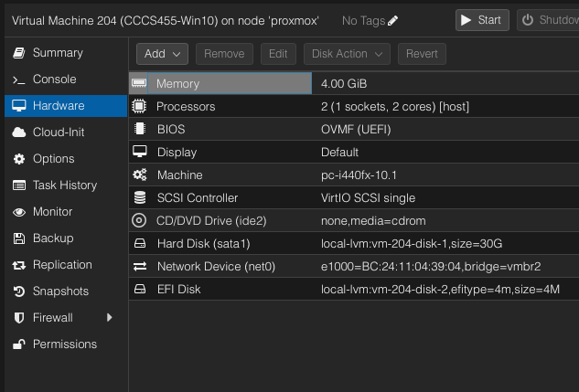Open the Console tab
The image size is (579, 392).
click(66, 79)
